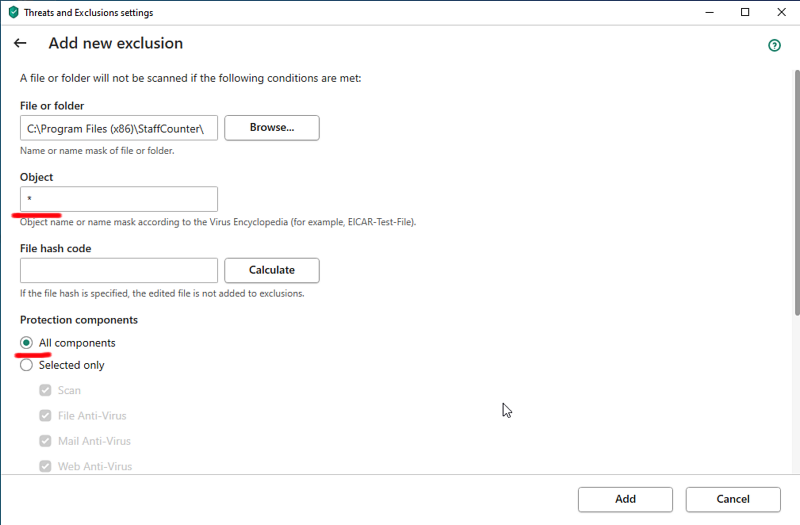This screenshot has height=525, width=800.
Task: Click the 'Add new exclusion' heading
Action: 116,43
